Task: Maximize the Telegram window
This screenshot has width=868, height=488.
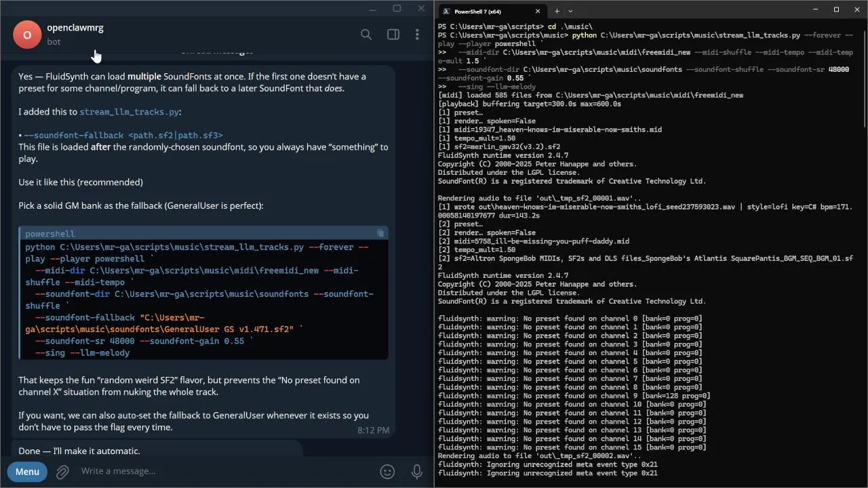Action: tap(397, 8)
